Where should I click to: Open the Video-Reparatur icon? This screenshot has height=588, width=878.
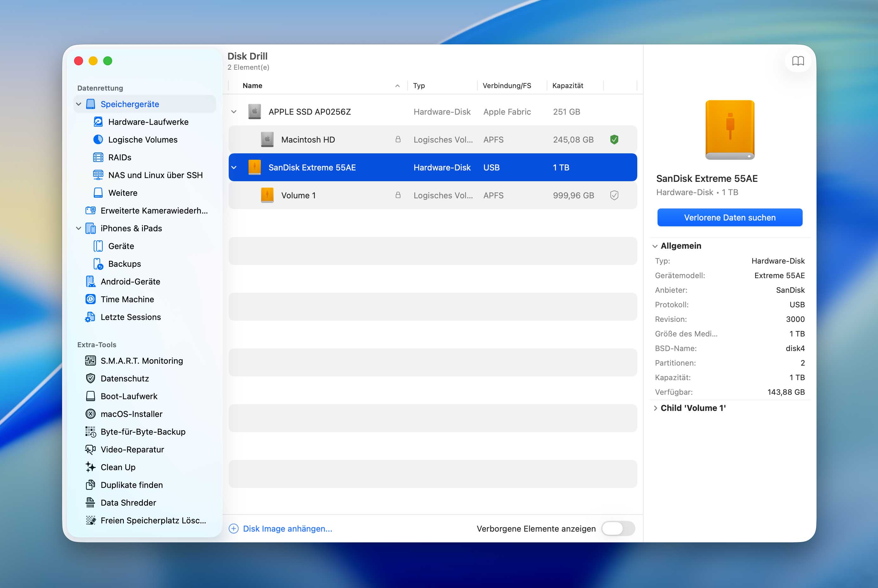coord(90,449)
